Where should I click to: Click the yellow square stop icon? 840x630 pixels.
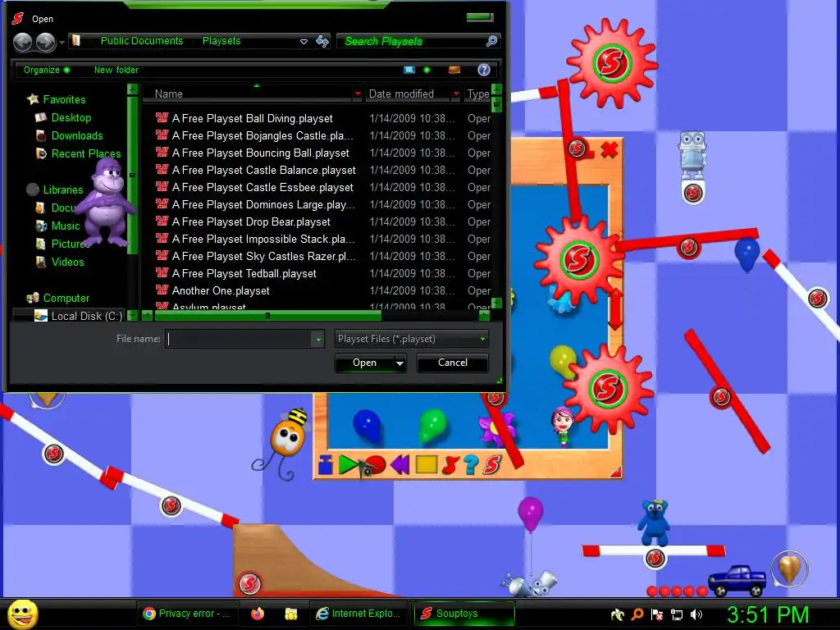[x=427, y=464]
